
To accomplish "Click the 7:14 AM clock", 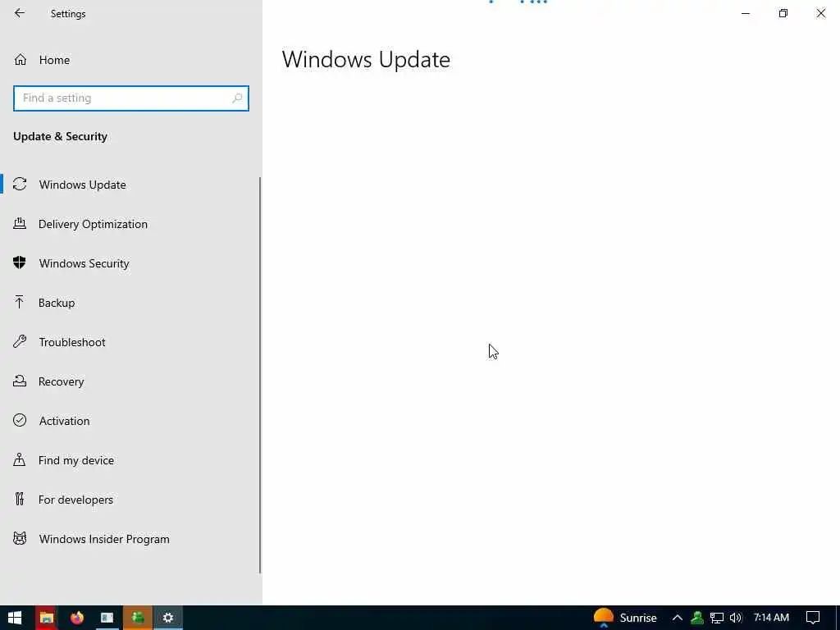I will [x=771, y=618].
